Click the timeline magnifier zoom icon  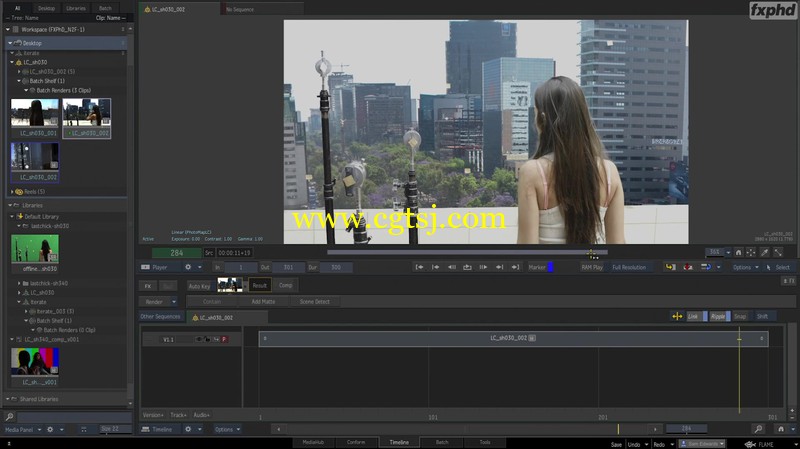coord(759,429)
